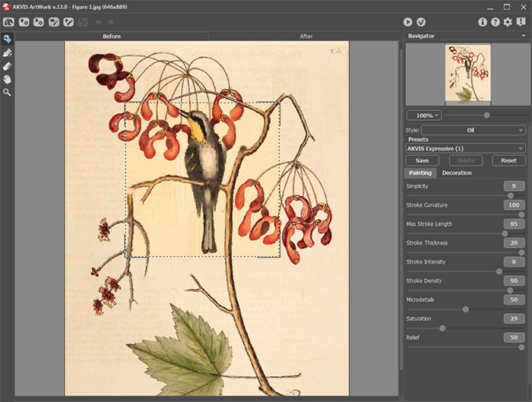Select the Eraser tool

click(x=8, y=66)
